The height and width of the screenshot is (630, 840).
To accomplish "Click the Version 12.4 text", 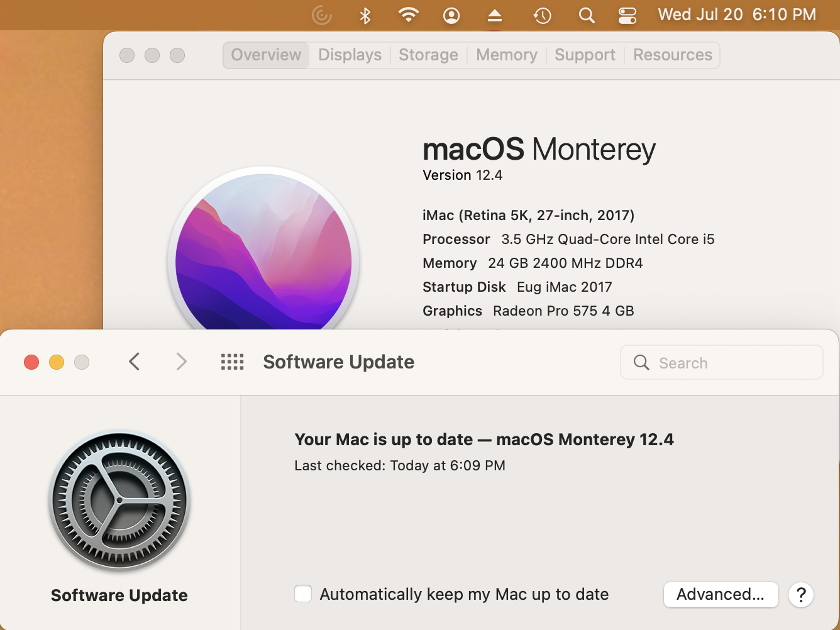I will (463, 175).
